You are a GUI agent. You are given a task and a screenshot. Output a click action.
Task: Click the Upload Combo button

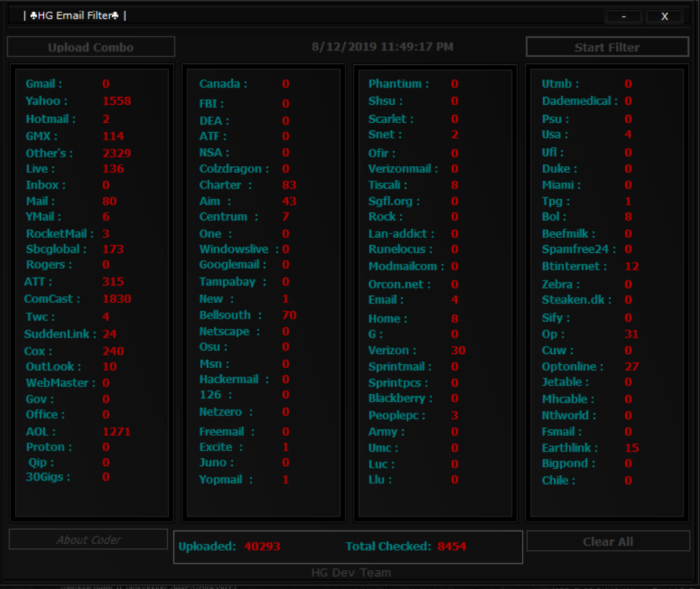91,47
